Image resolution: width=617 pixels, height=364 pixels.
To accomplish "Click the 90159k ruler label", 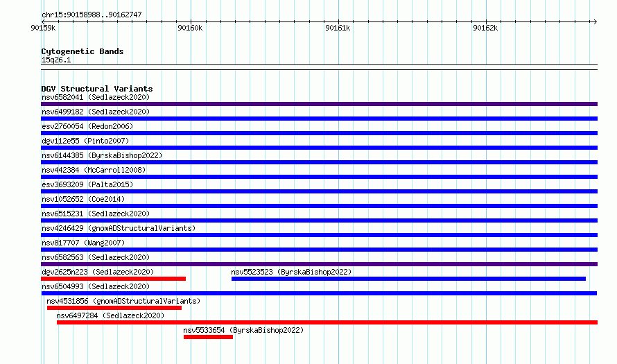I will [43, 28].
